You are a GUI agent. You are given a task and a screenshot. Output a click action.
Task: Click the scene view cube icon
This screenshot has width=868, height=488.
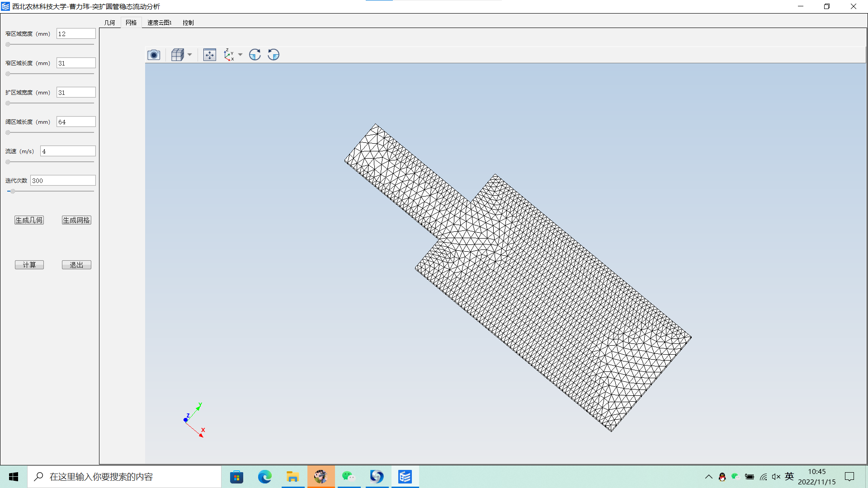[x=178, y=55]
